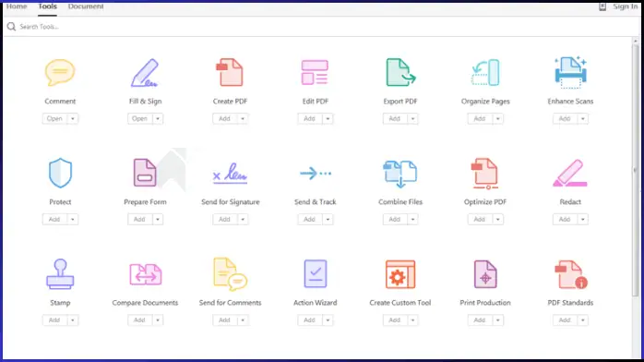The image size is (644, 362).
Task: Open dropdown arrow under Enhance Scans
Action: coord(583,119)
